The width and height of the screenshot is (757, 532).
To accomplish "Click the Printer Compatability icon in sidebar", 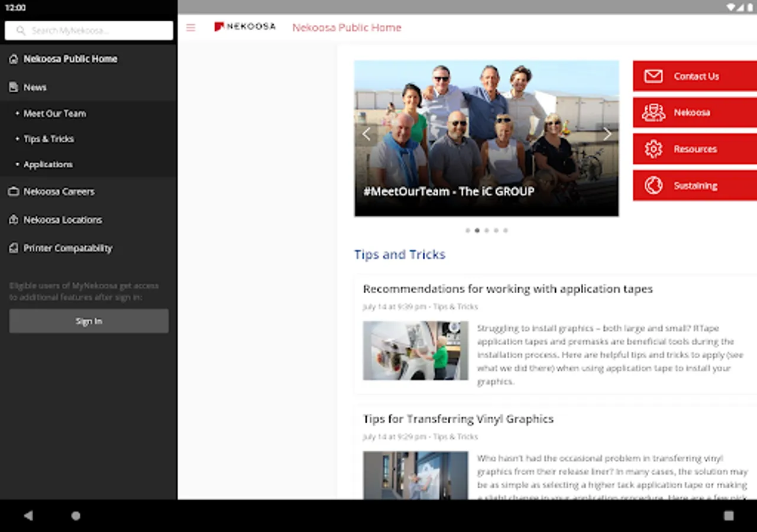I will click(14, 248).
